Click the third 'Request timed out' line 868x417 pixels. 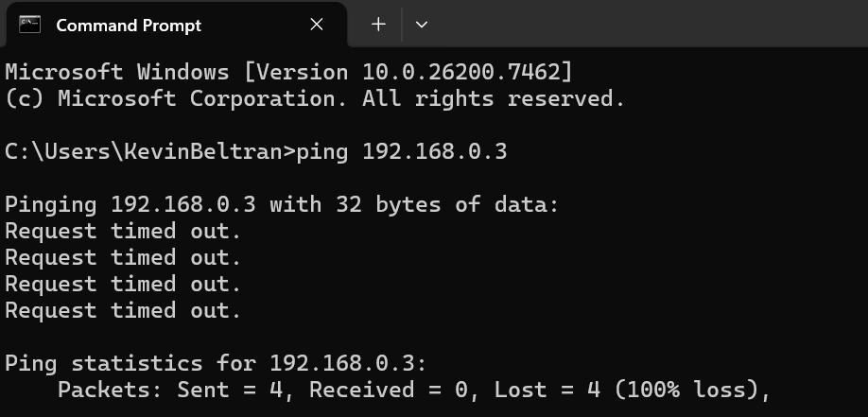(x=123, y=284)
